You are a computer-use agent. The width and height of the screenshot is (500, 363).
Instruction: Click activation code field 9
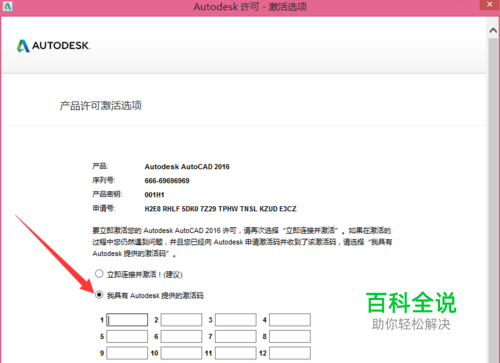click(127, 353)
